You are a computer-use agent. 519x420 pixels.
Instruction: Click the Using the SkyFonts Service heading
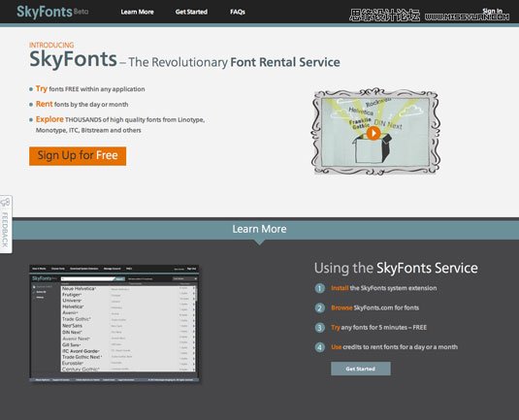click(396, 268)
